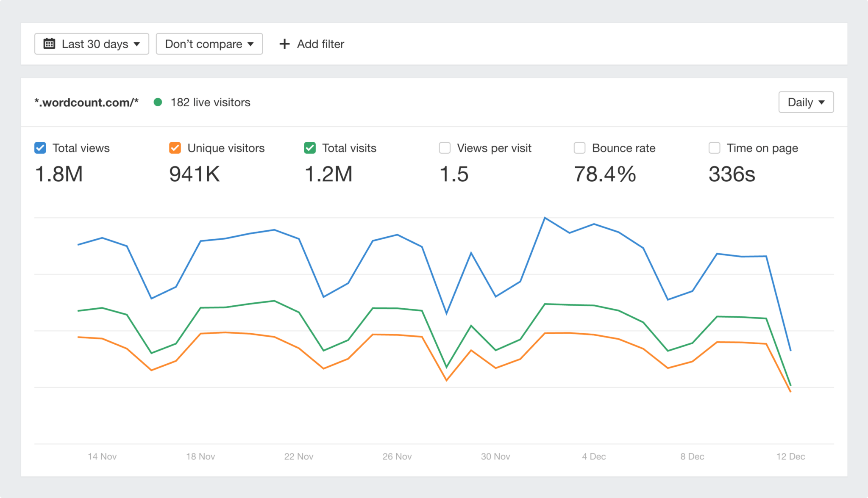
Task: Uncheck the Unique visitors checkbox
Action: click(175, 148)
